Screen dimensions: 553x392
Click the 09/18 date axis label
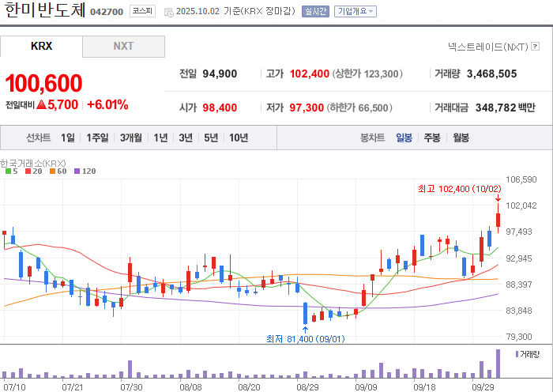click(424, 387)
